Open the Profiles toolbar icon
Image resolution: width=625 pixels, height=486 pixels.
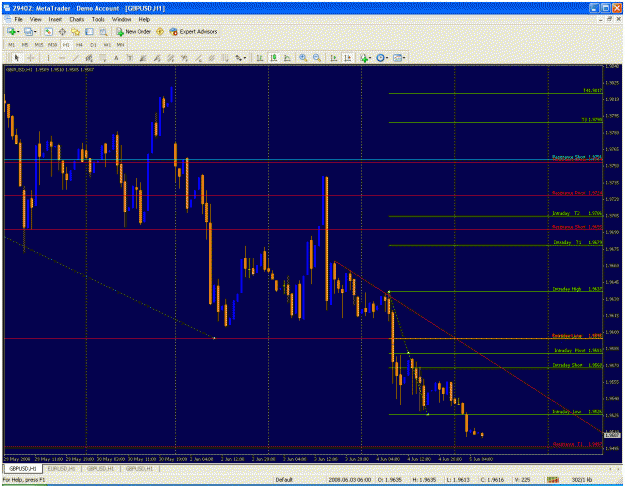coord(28,31)
